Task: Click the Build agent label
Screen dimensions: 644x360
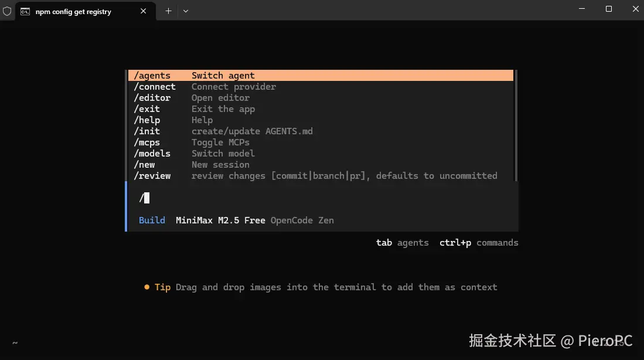Action: pos(152,220)
